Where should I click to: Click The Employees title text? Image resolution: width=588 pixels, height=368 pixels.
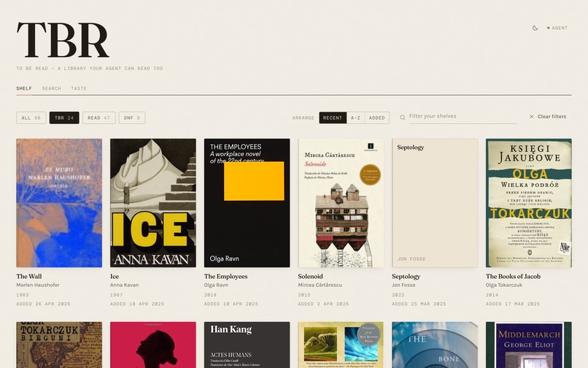[225, 277]
